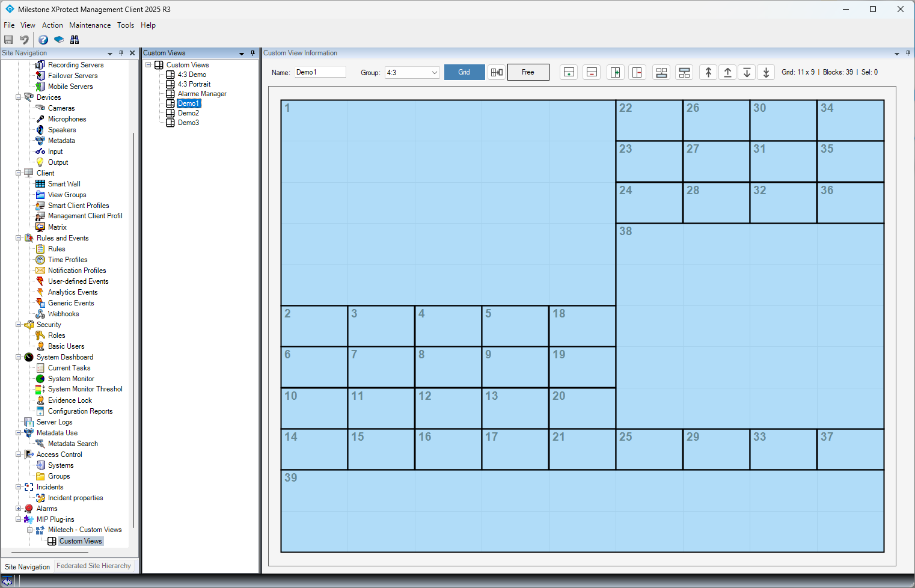Click the Undo toolbar icon
Viewport: 915px width, 588px height.
pyautogui.click(x=24, y=40)
